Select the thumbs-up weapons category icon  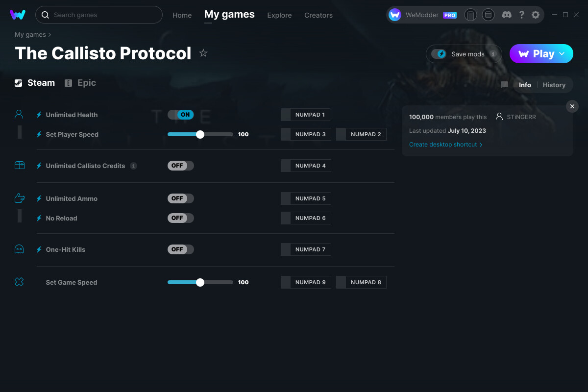pyautogui.click(x=19, y=197)
